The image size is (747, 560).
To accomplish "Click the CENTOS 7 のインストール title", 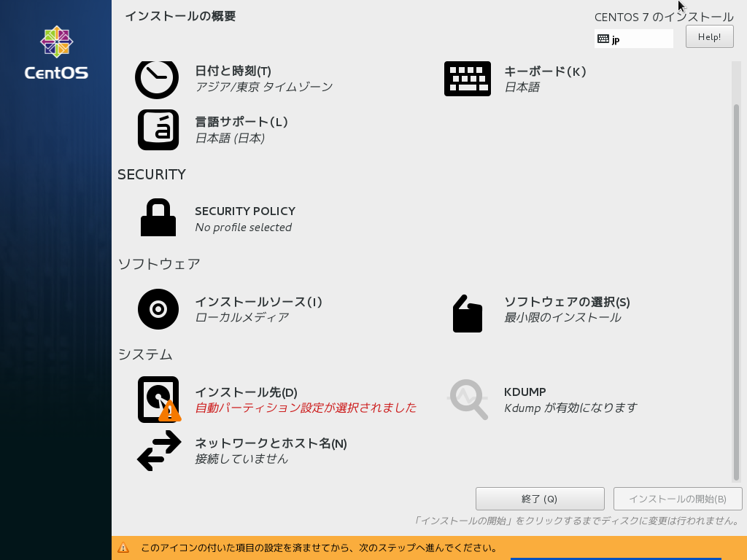I will pos(664,17).
